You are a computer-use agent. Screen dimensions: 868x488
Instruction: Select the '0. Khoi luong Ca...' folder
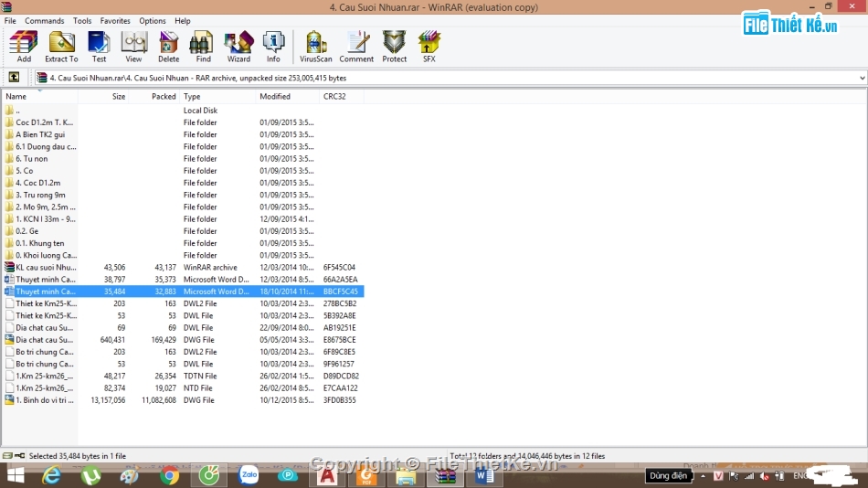[x=184, y=255]
